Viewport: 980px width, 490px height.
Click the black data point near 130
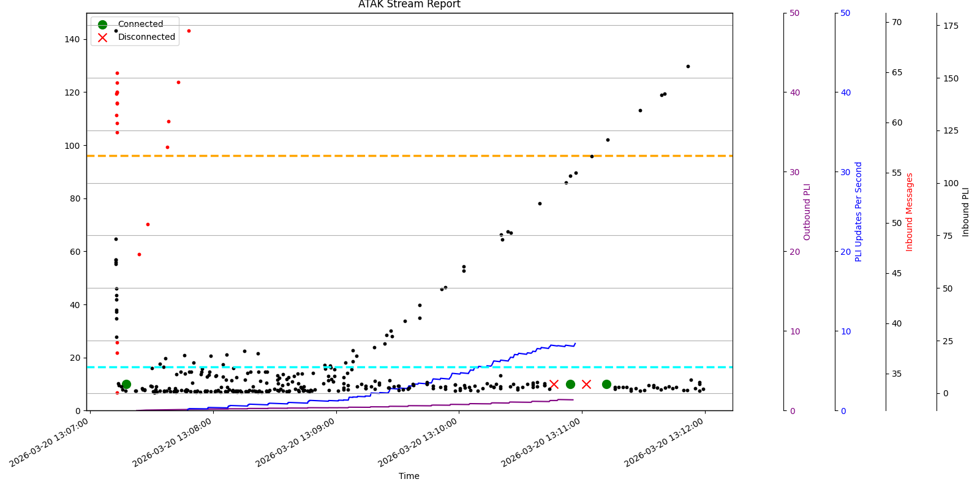pyautogui.click(x=688, y=66)
